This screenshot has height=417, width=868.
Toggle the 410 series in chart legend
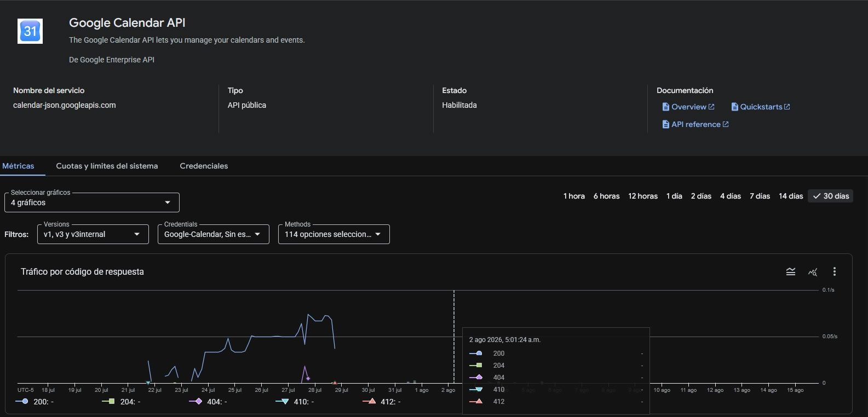click(x=295, y=402)
